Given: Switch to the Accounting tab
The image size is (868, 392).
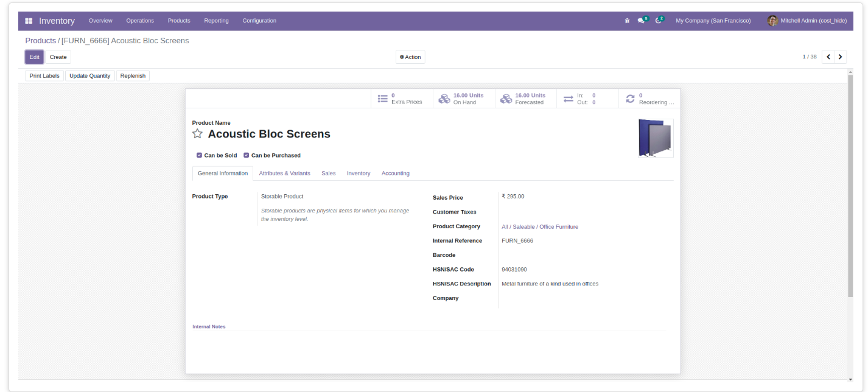Looking at the screenshot, I should (x=396, y=173).
